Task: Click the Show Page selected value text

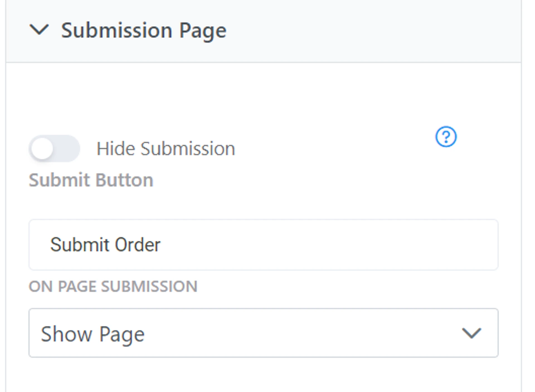Action: [x=93, y=334]
